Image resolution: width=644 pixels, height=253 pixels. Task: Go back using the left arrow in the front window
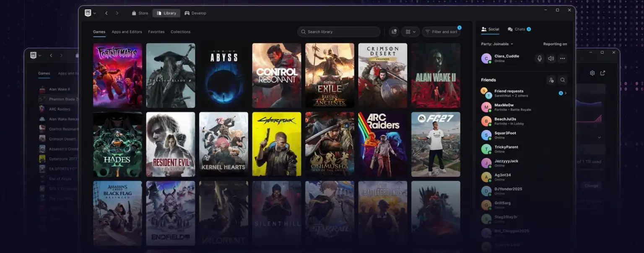point(106,13)
